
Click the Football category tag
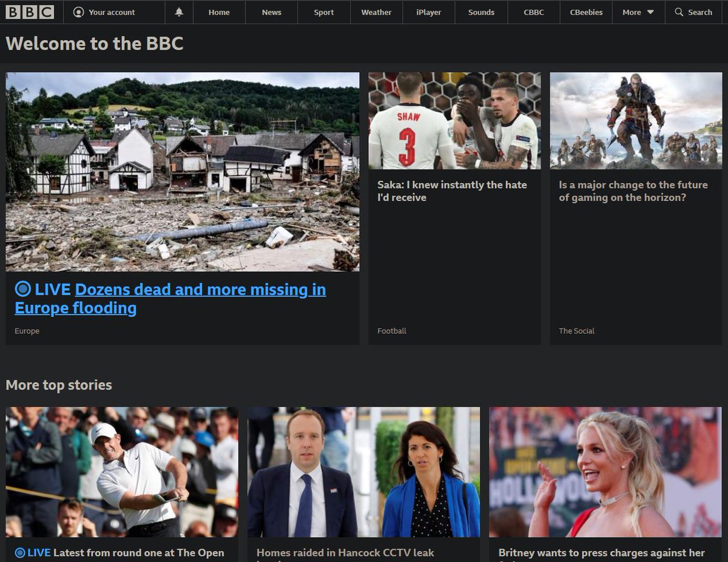392,331
